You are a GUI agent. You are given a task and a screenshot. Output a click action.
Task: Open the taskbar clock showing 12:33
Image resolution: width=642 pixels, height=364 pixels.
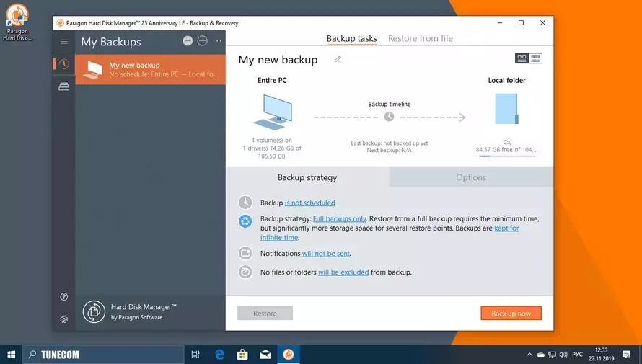[601, 354]
